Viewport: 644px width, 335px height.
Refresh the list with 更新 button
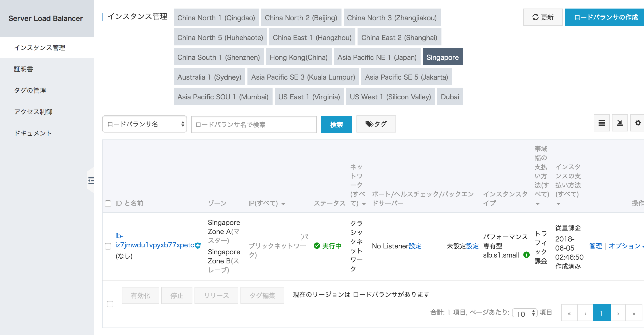543,17
